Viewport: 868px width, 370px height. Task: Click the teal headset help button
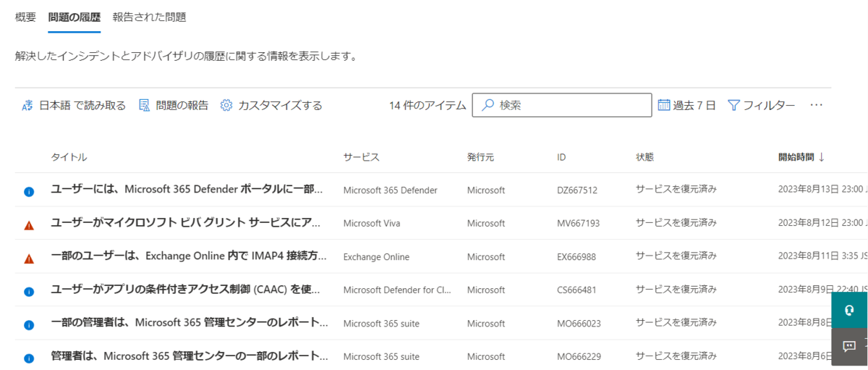point(850,310)
